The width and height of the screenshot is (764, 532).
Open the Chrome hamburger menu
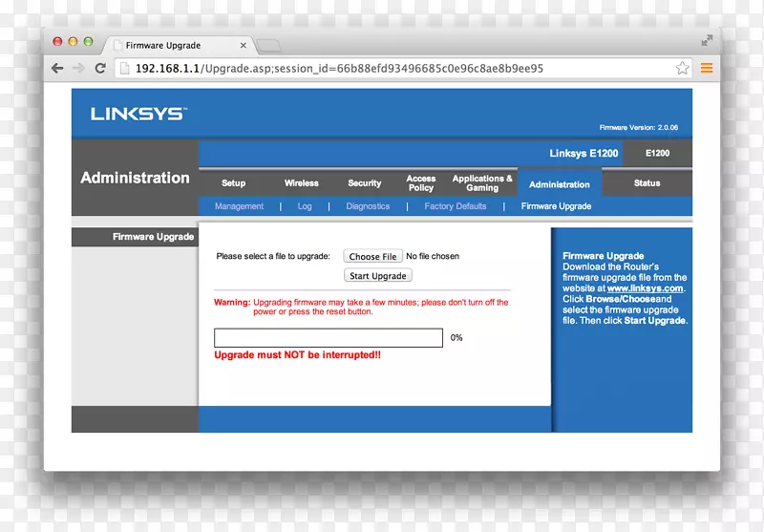coord(707,68)
